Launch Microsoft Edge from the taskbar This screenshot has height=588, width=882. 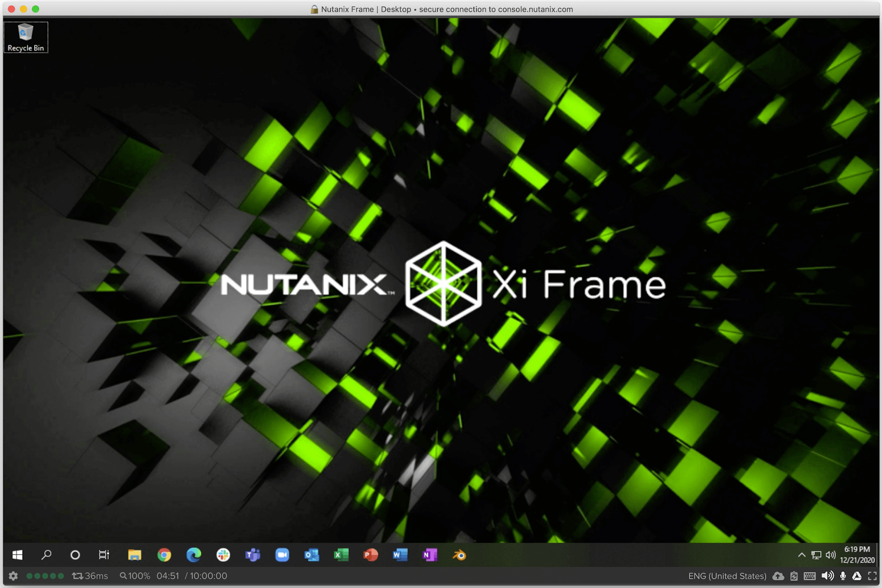tap(193, 555)
